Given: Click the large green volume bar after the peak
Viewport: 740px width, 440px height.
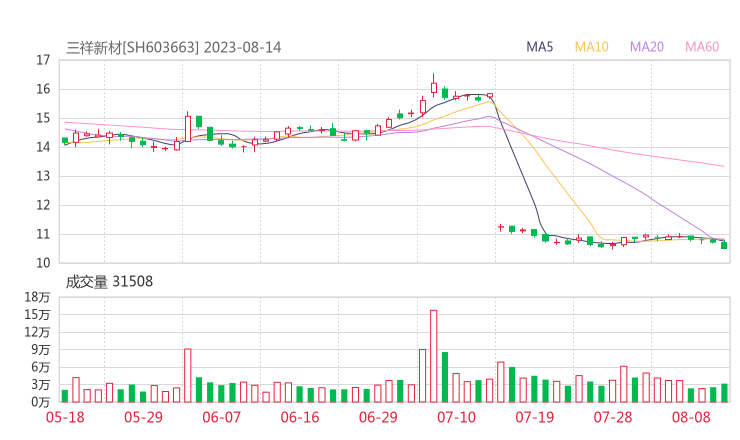Looking at the screenshot, I should coord(445,377).
